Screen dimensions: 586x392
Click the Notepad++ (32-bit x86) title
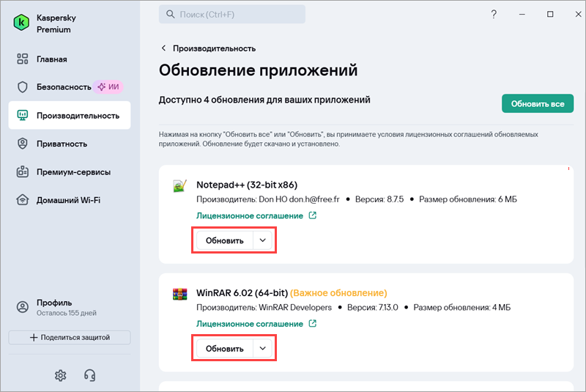(x=247, y=185)
